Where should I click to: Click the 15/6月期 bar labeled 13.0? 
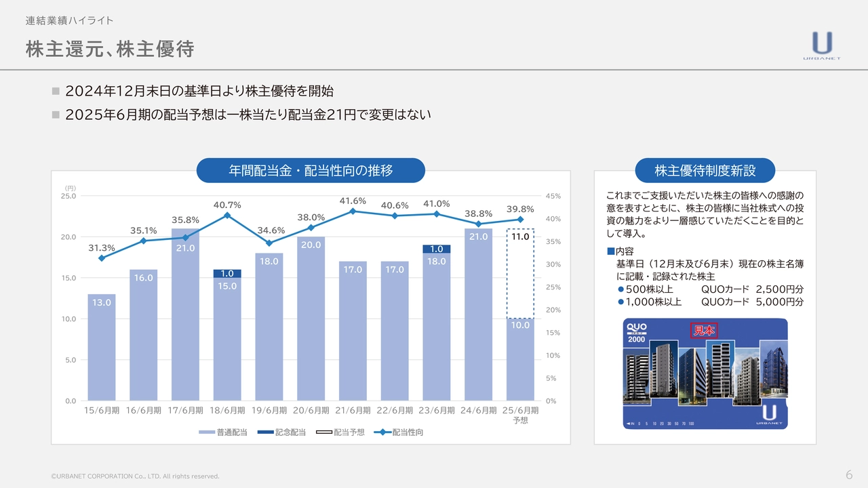[x=102, y=347]
